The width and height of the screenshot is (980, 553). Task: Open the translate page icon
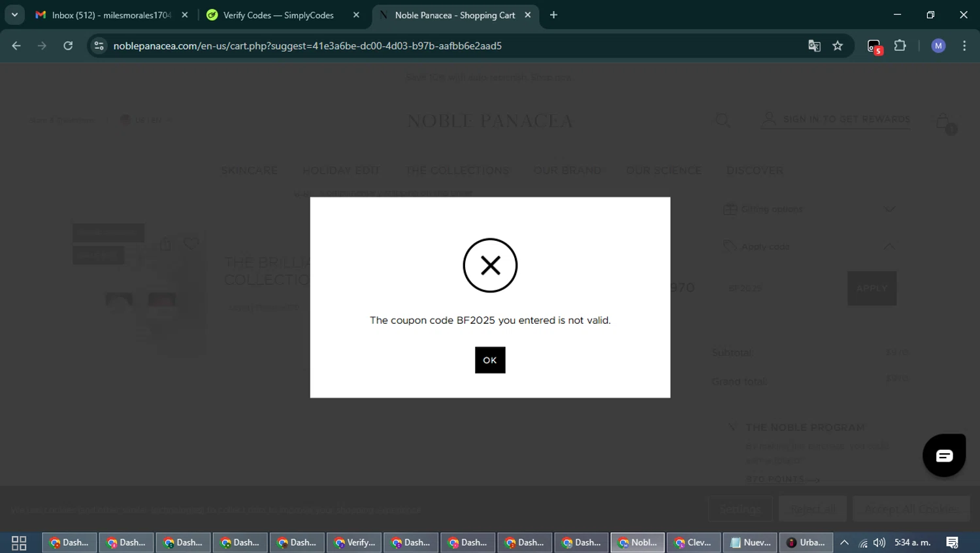(x=814, y=46)
